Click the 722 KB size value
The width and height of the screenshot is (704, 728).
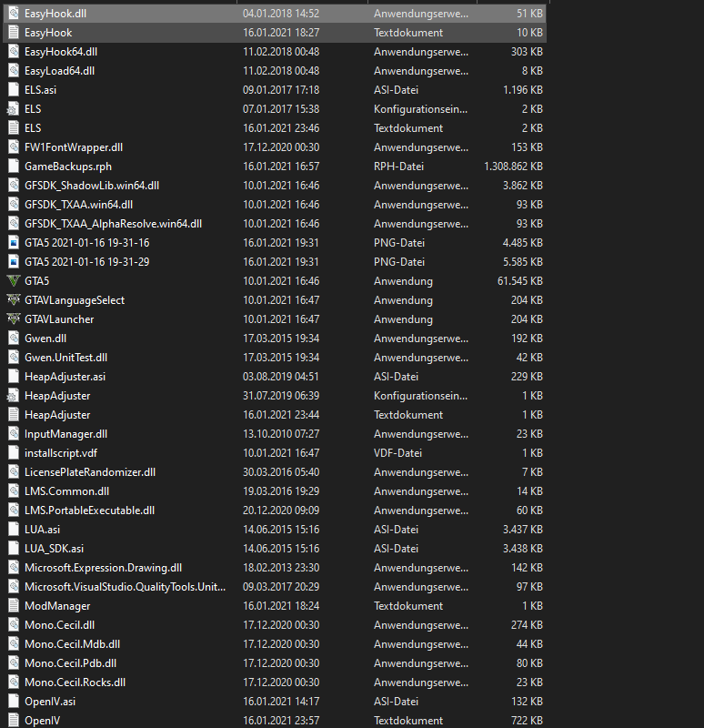point(527,720)
